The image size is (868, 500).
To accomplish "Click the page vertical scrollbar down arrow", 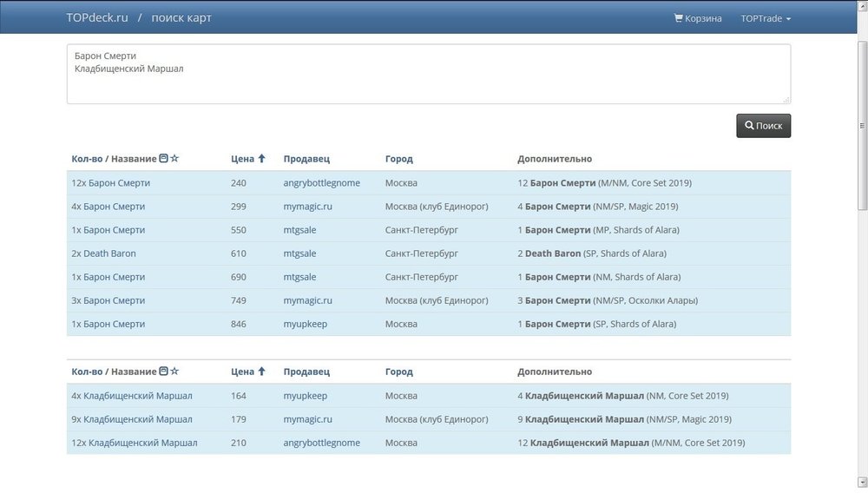I will 861,482.
